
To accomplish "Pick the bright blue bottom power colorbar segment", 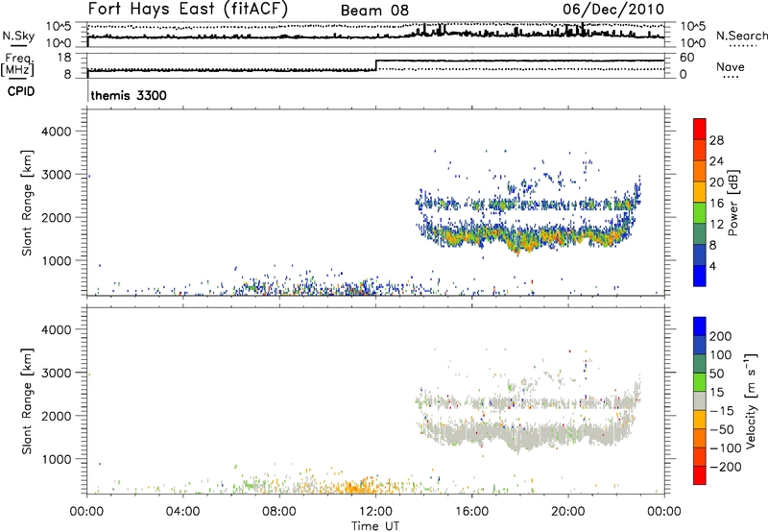I will click(700, 277).
